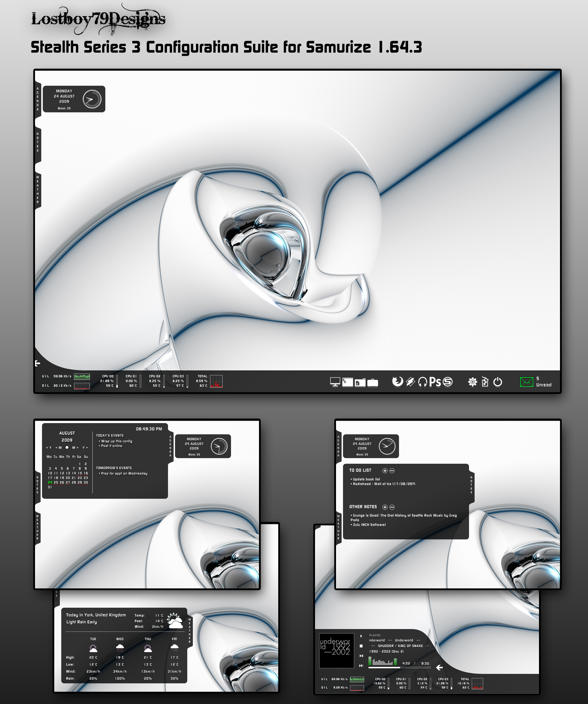Click 'Zulu (NCH Software)' note entry
588x704 pixels.
click(368, 525)
